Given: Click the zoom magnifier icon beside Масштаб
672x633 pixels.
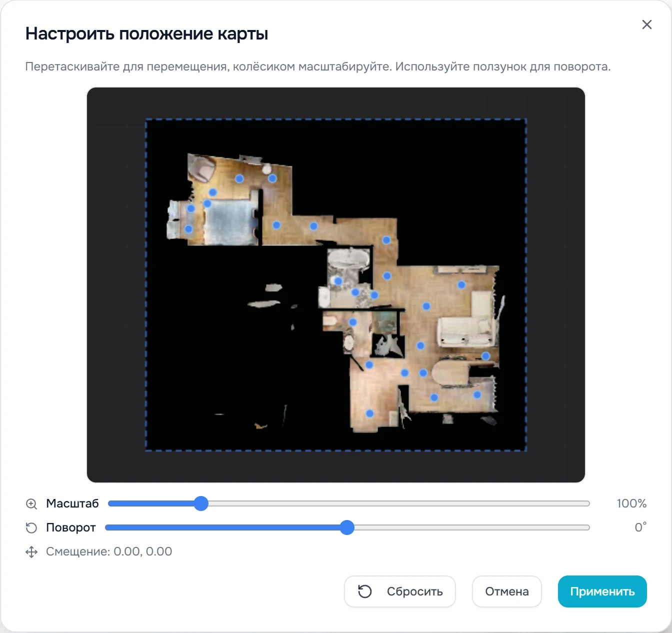Looking at the screenshot, I should point(31,503).
